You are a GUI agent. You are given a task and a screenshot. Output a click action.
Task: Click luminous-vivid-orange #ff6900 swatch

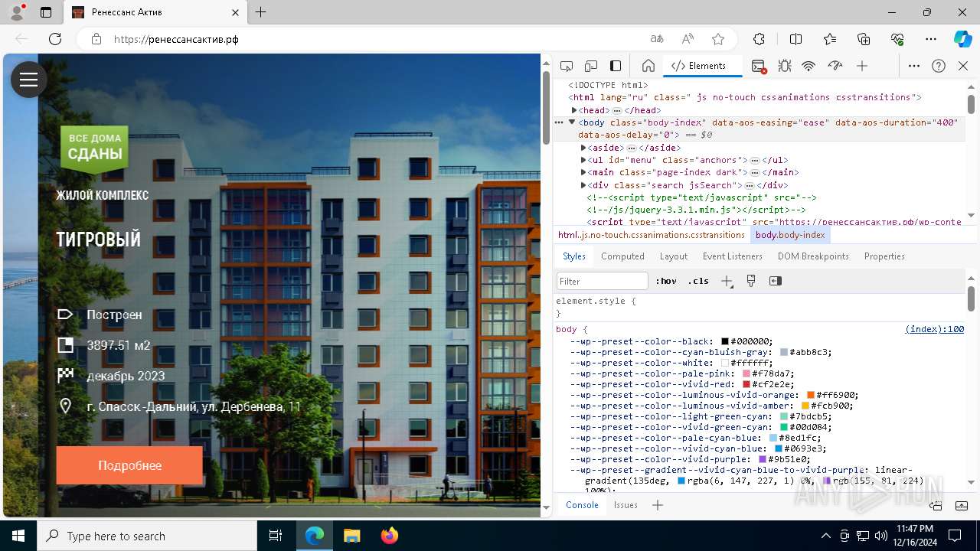point(811,395)
